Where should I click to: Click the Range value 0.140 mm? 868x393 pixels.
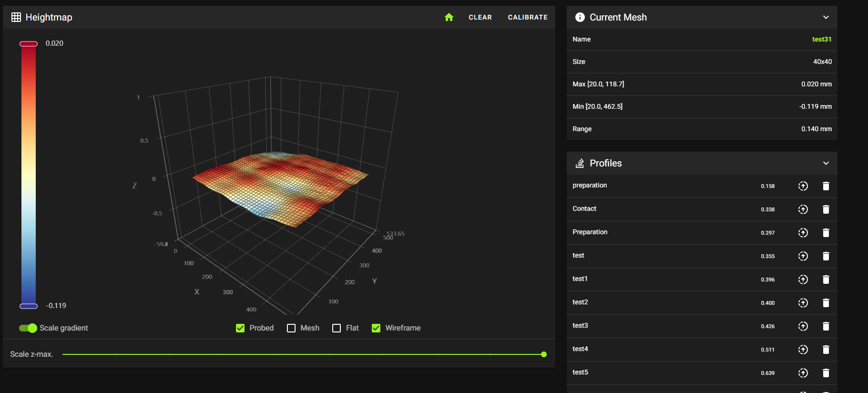click(x=817, y=129)
